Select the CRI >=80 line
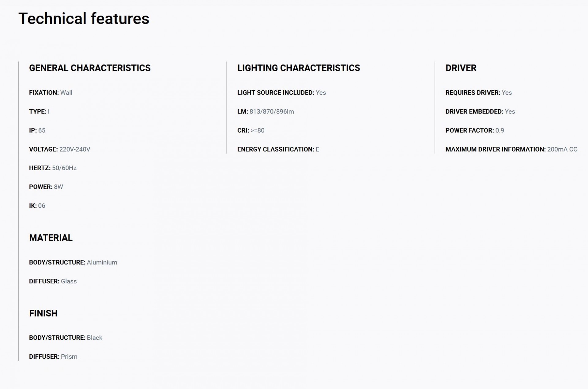The width and height of the screenshot is (588, 389). point(251,130)
